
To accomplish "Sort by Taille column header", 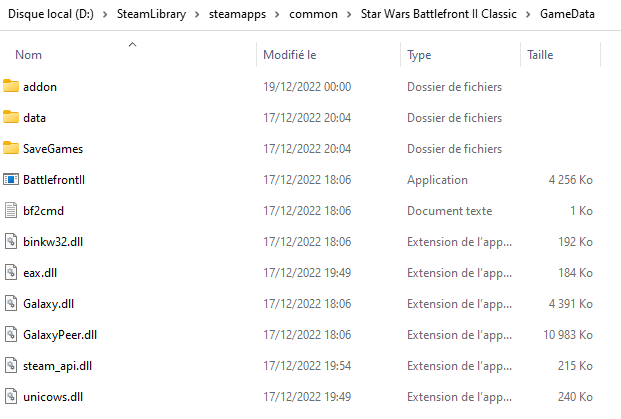I will tap(540, 55).
